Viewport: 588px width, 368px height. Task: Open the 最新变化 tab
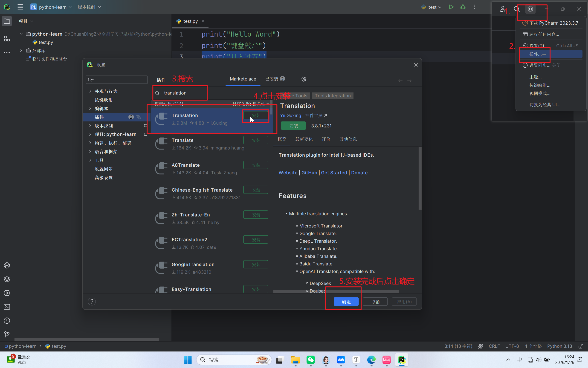click(x=304, y=139)
